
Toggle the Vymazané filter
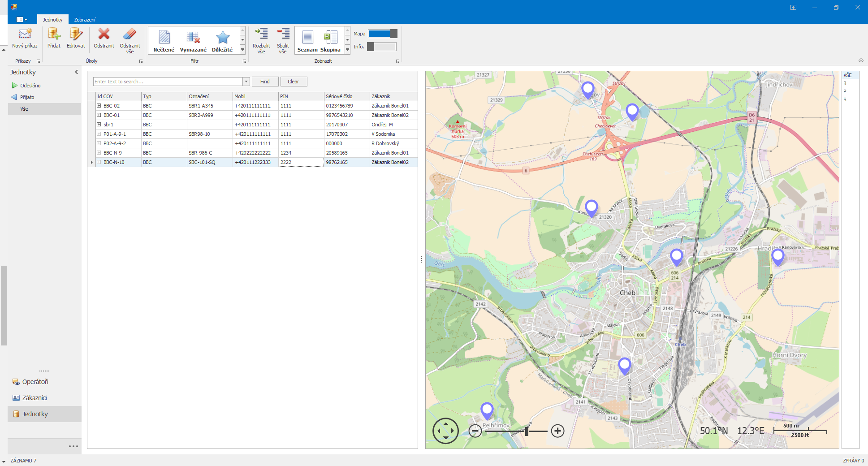tap(193, 40)
